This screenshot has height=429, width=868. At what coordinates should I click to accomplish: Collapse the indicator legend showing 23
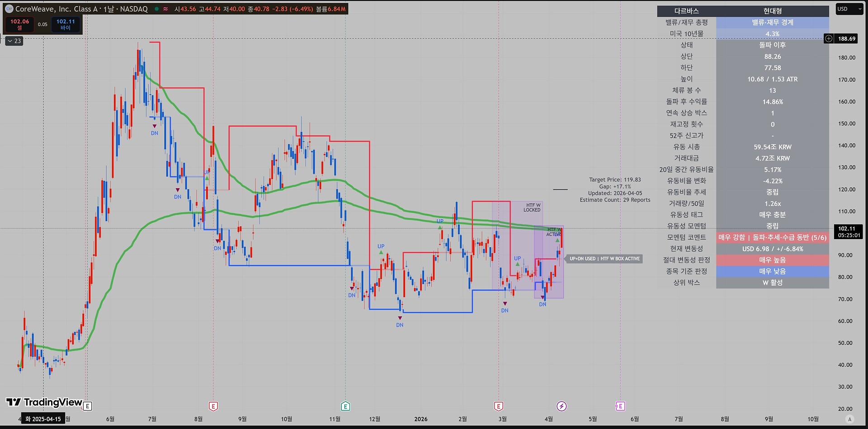coord(14,41)
